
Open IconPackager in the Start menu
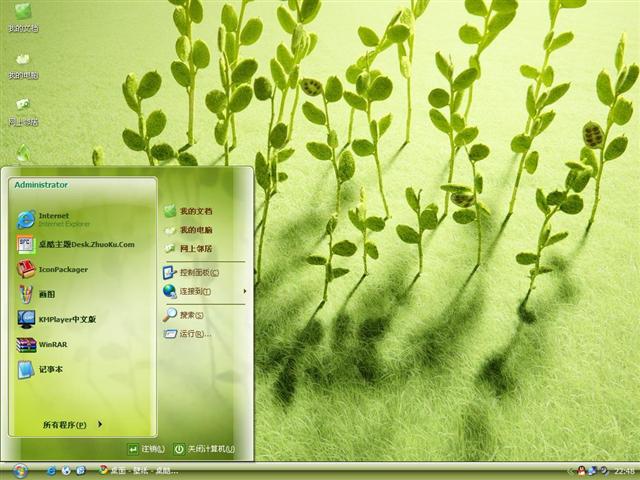click(52, 269)
